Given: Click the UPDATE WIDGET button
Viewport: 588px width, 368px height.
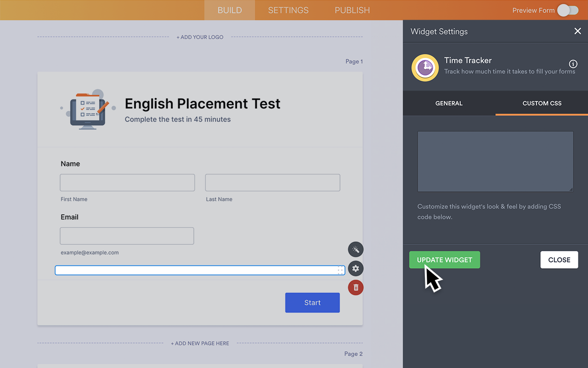Looking at the screenshot, I should tap(444, 259).
